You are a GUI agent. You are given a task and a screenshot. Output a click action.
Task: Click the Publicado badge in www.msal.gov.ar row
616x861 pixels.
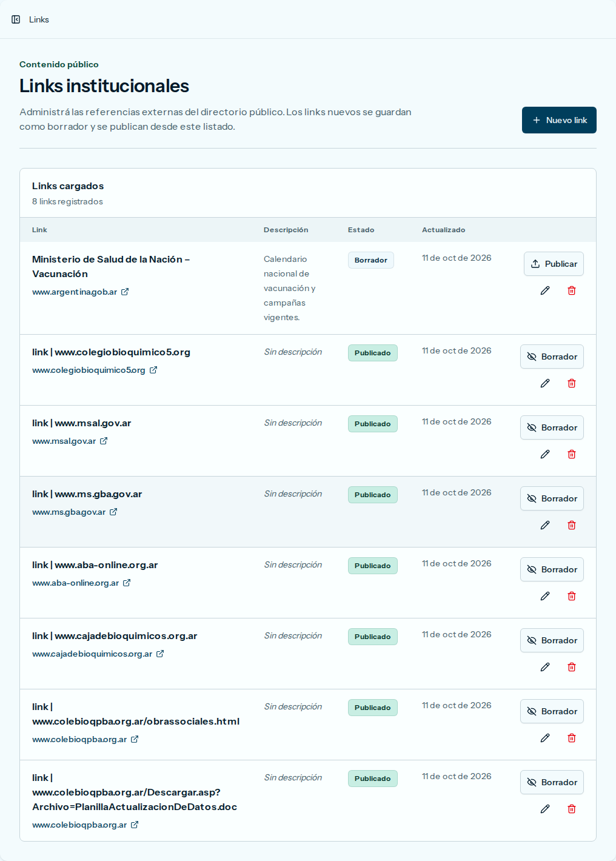pyautogui.click(x=373, y=424)
